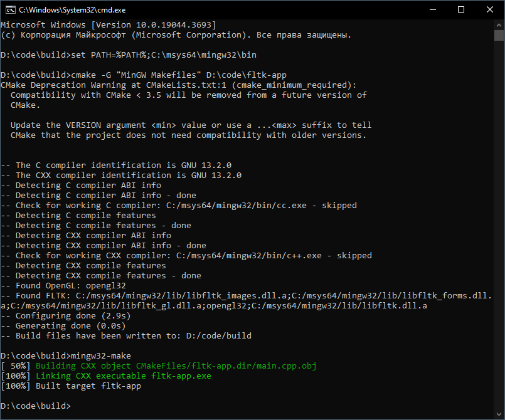
Task: Click at the final D:\code\build> prompt
Action: 36,406
